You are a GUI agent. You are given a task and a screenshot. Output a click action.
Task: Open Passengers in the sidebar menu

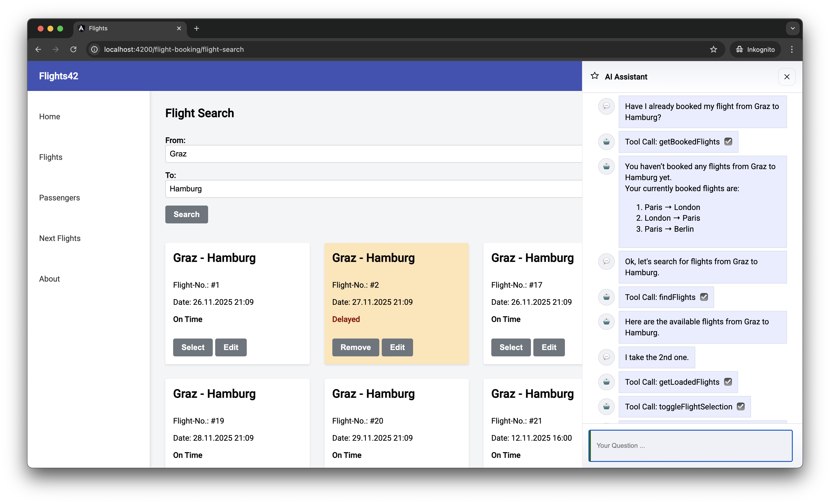(59, 198)
